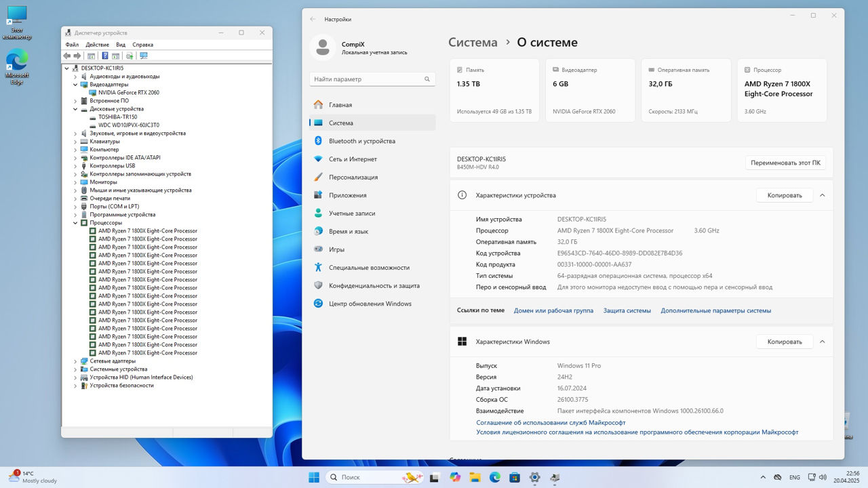Open Microsoft Edge from the taskbar

[494, 477]
